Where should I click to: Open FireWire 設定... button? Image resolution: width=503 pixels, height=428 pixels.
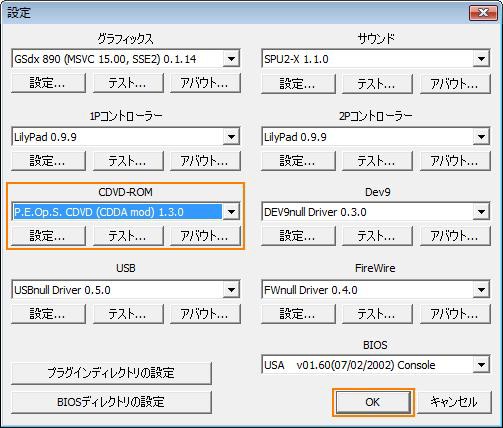coord(298,314)
